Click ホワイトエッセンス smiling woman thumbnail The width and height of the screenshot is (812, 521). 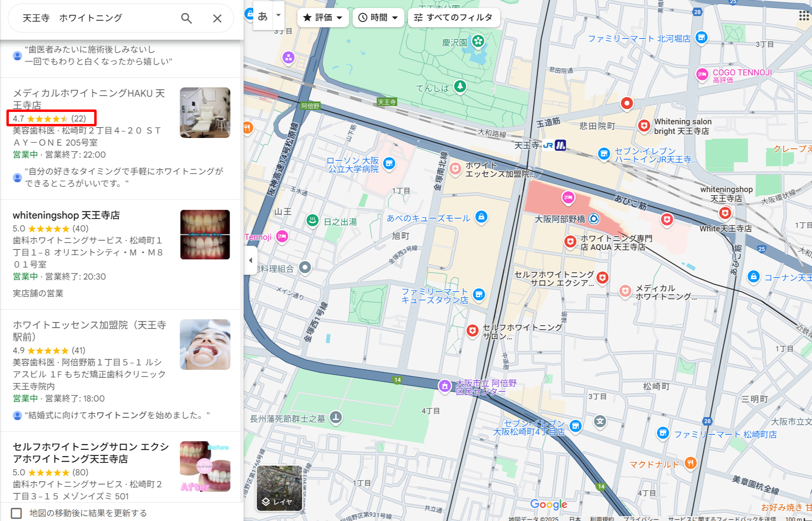coord(205,345)
